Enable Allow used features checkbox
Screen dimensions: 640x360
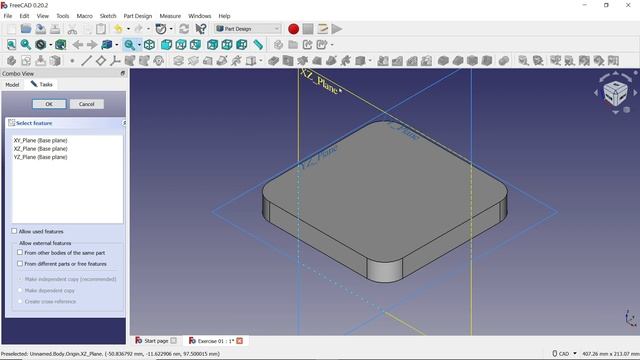tap(14, 231)
